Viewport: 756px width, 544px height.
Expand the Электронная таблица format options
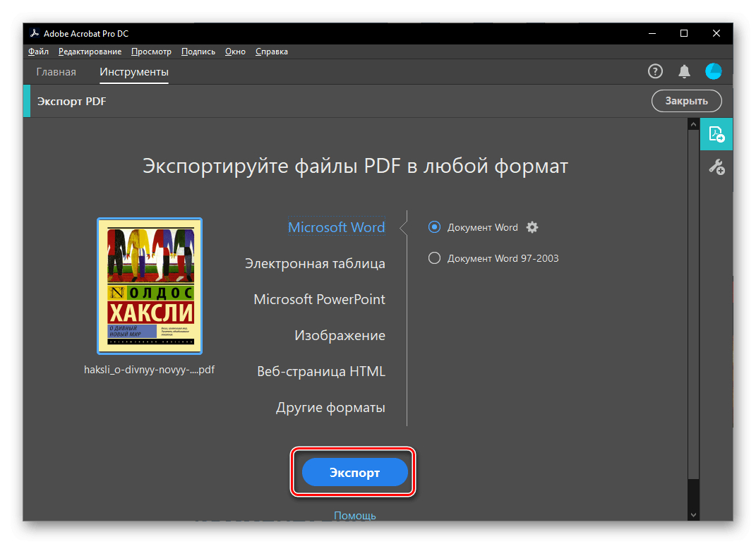coord(315,264)
